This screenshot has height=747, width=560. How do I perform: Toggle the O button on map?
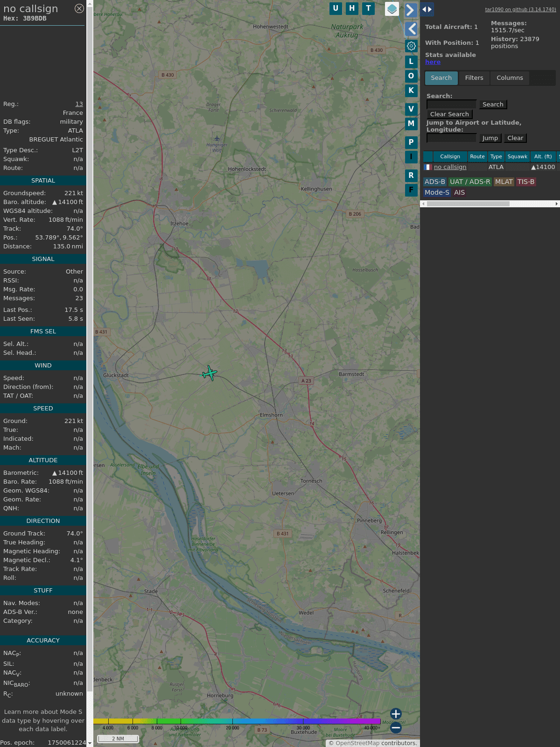(411, 76)
